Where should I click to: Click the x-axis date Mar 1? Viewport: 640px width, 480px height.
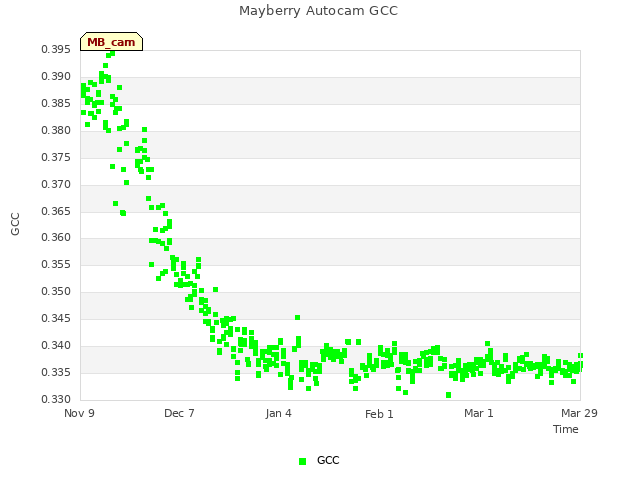coord(479,413)
